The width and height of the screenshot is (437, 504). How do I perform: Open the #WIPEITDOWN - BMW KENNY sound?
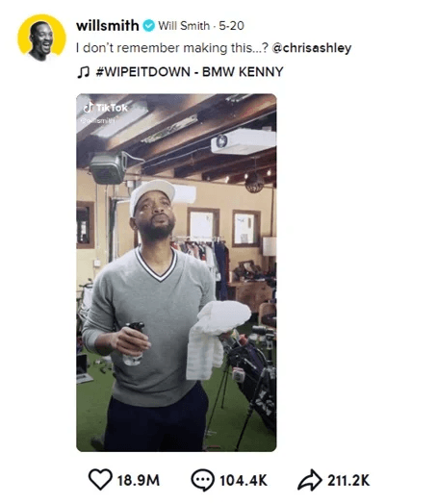(190, 72)
